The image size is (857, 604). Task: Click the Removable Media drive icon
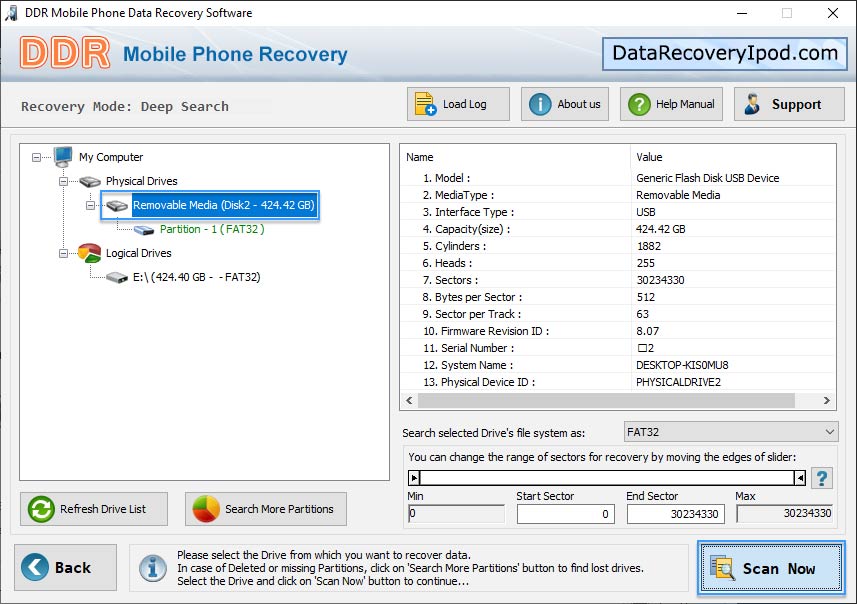pos(117,206)
